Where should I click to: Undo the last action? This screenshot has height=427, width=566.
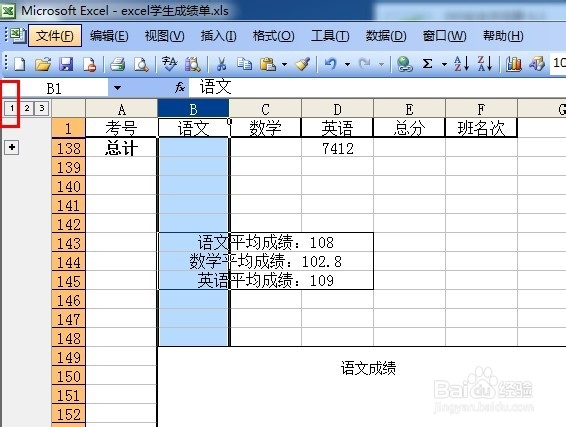pyautogui.click(x=331, y=64)
